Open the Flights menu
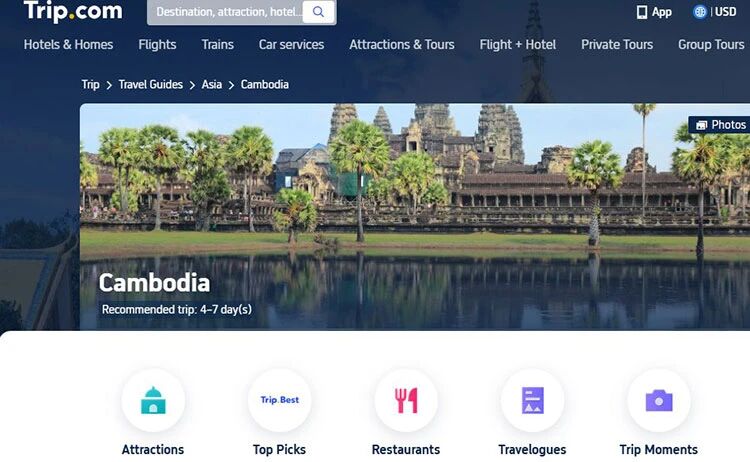This screenshot has height=462, width=750. (x=157, y=44)
